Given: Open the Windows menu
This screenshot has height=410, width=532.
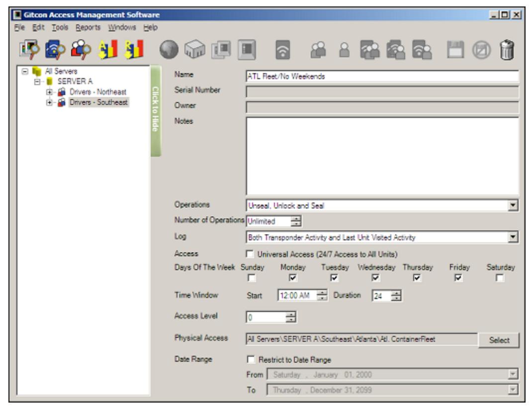Looking at the screenshot, I should tap(122, 27).
